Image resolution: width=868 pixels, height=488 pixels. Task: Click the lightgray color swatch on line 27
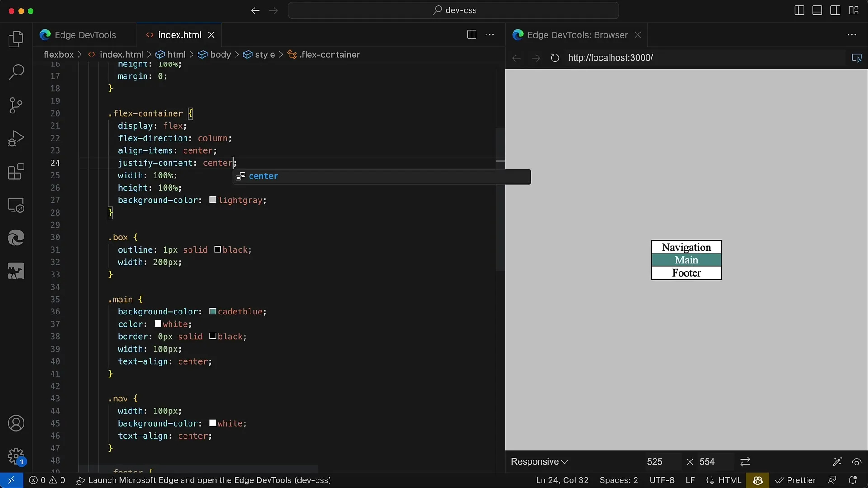[213, 200]
